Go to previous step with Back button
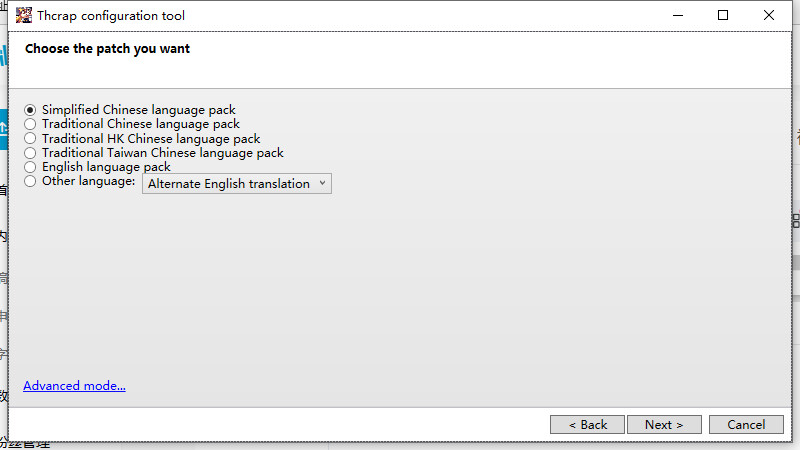This screenshot has width=800, height=450. 587,425
